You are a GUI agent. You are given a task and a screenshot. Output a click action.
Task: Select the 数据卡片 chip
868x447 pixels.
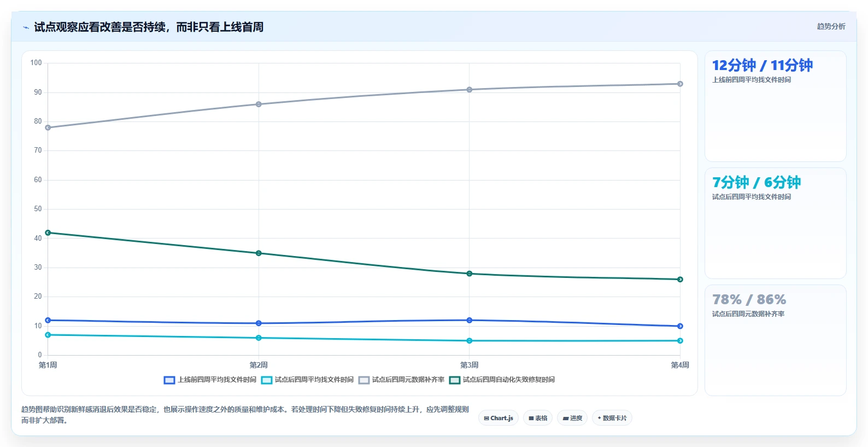pyautogui.click(x=612, y=418)
